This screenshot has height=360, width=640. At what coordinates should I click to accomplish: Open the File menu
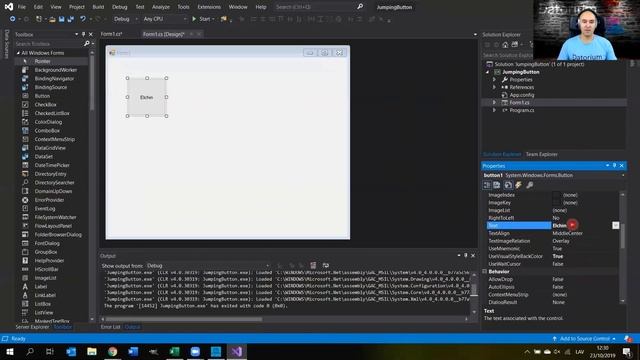coord(22,7)
